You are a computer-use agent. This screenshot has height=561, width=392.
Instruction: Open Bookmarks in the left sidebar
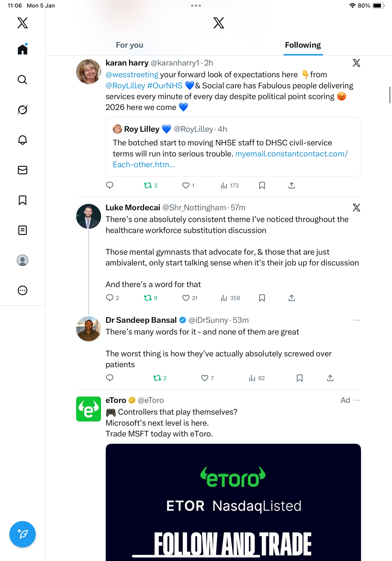23,200
